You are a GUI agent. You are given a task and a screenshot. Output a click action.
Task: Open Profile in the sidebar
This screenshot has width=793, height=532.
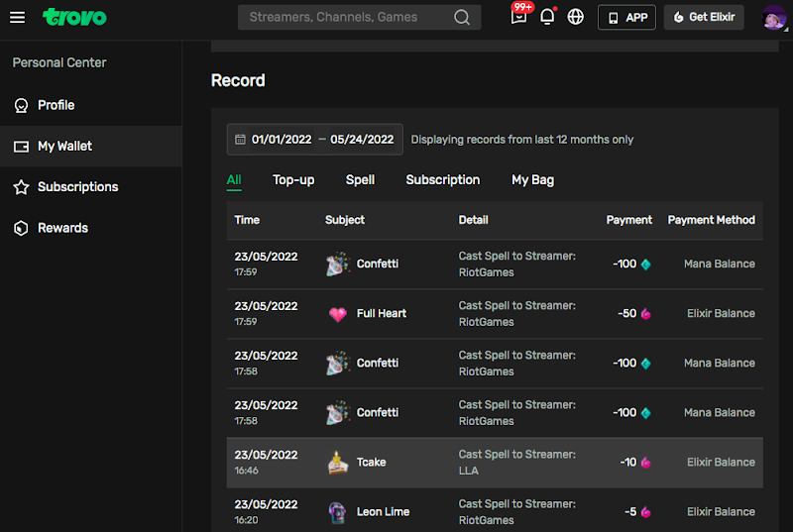click(56, 105)
